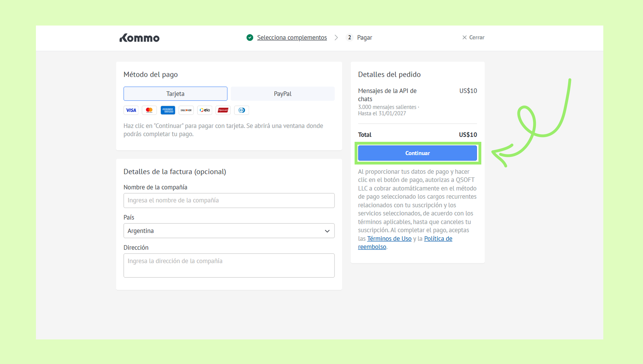643x364 pixels.
Task: Click the Elo card icon
Action: click(x=205, y=110)
